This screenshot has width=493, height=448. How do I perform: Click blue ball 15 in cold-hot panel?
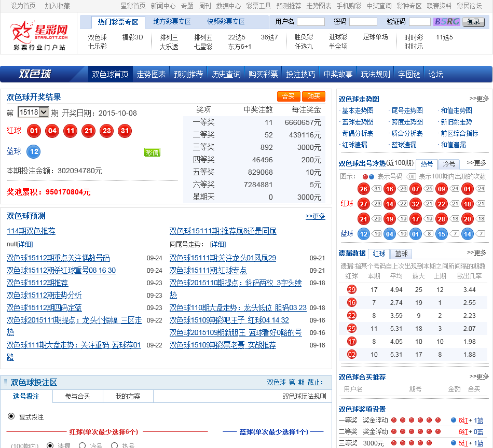pos(442,234)
